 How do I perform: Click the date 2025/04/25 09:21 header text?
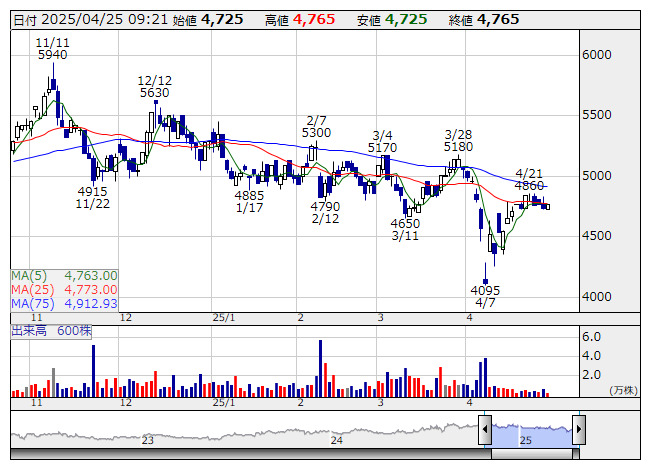91,20
